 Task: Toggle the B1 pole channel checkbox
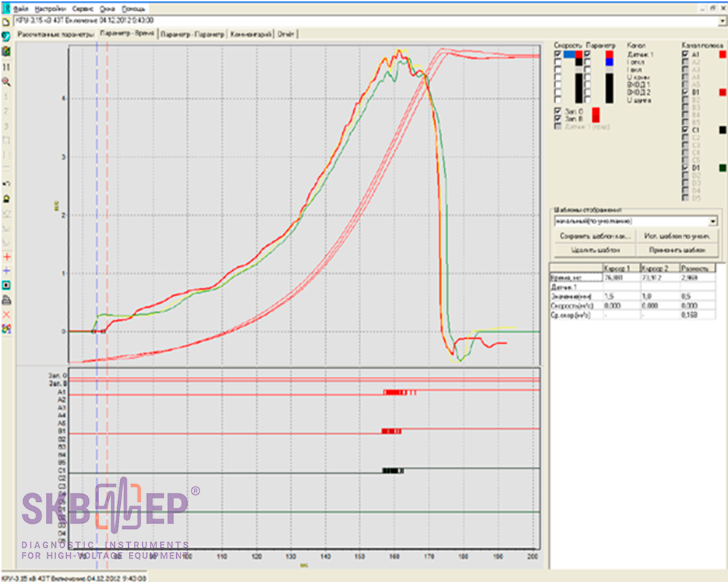(685, 92)
